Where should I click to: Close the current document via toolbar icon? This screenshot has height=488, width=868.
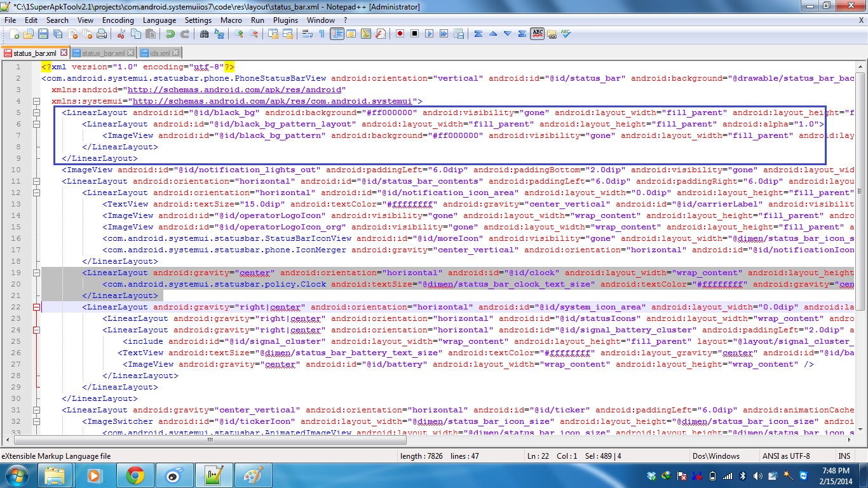click(72, 34)
